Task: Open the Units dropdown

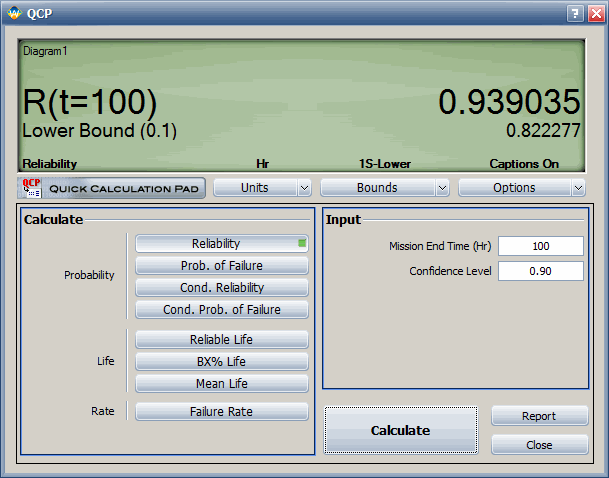Action: pyautogui.click(x=262, y=187)
